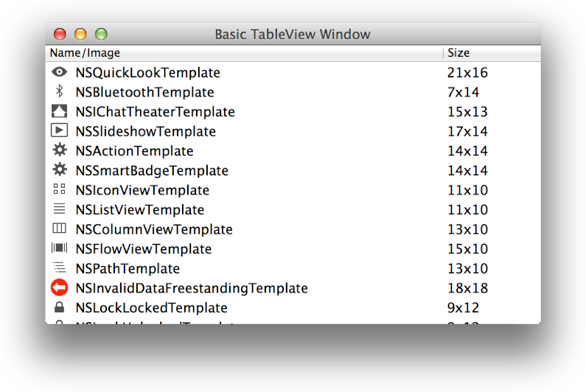Click the red invalid data arrow icon

(60, 287)
